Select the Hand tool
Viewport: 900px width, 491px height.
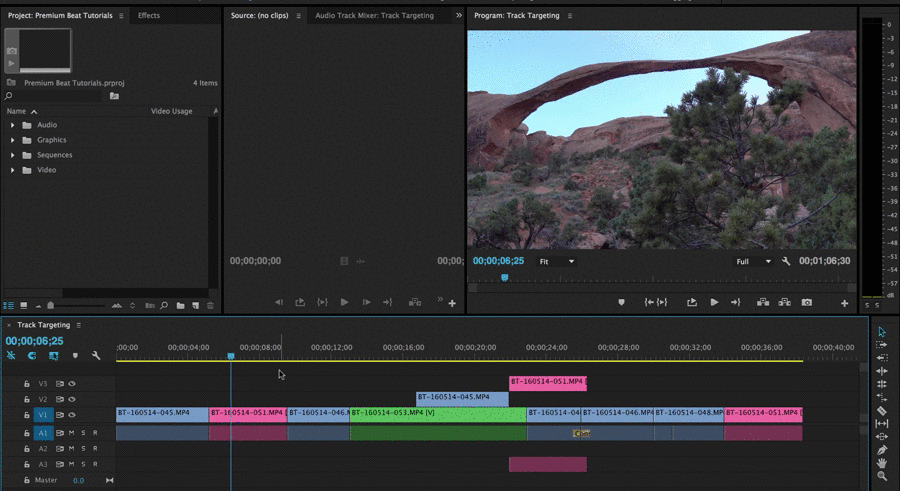pyautogui.click(x=882, y=463)
